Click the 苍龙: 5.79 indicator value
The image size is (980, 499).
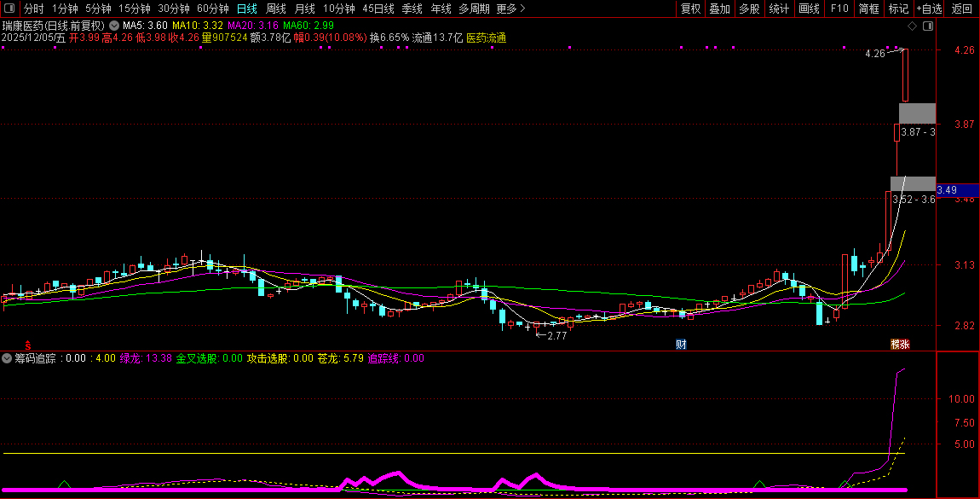[341, 358]
